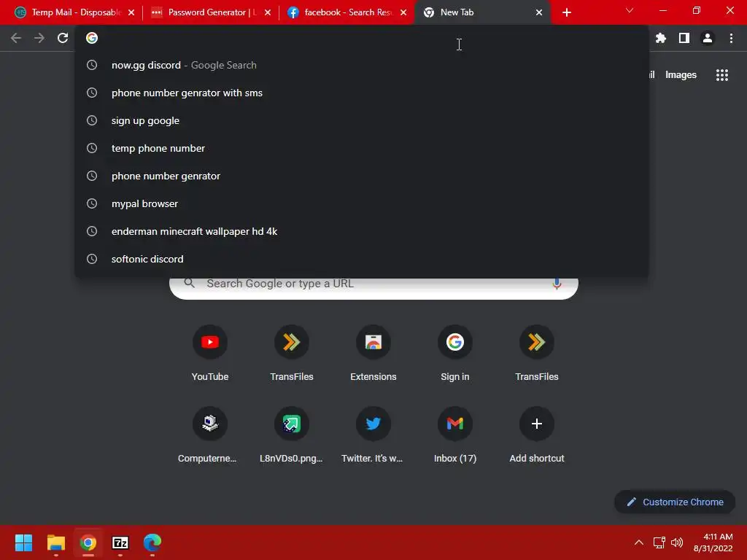Switch to Temp Mail tab
Screen dimensions: 747x560
click(x=74, y=12)
